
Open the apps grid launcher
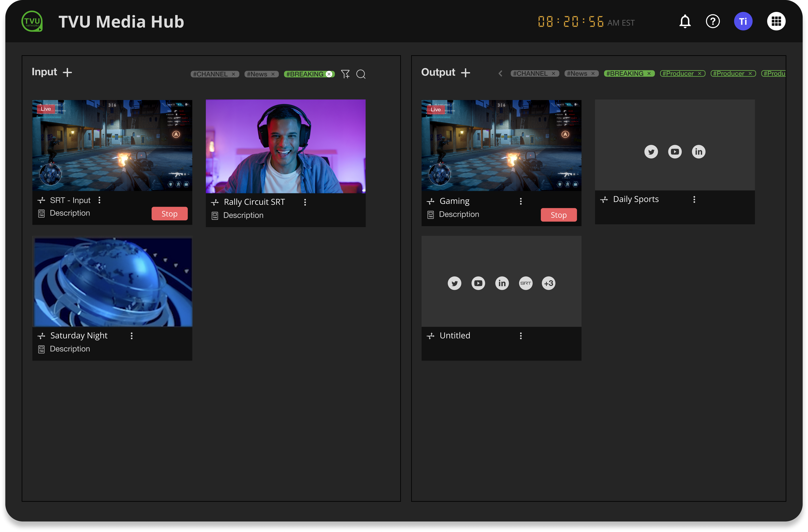(x=776, y=21)
